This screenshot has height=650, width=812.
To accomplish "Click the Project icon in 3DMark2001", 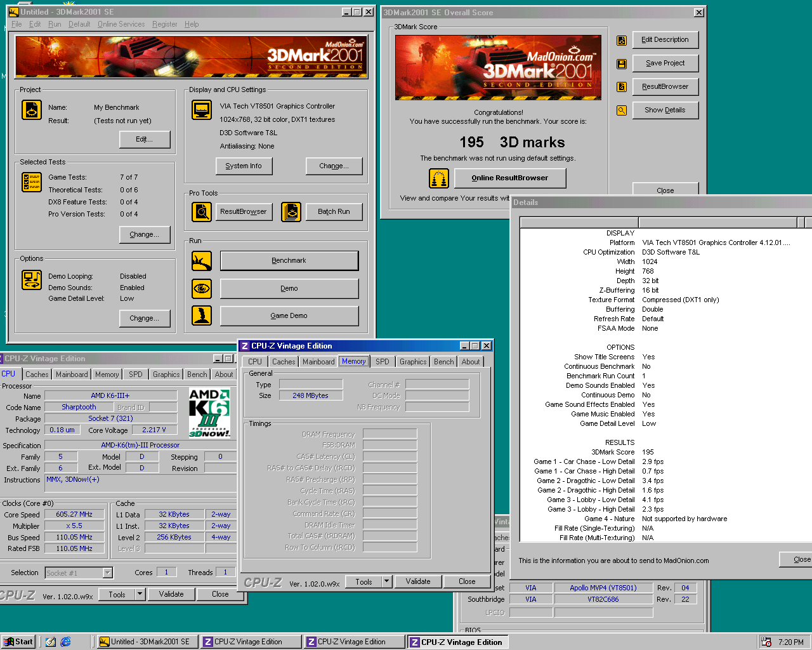I will coord(32,110).
